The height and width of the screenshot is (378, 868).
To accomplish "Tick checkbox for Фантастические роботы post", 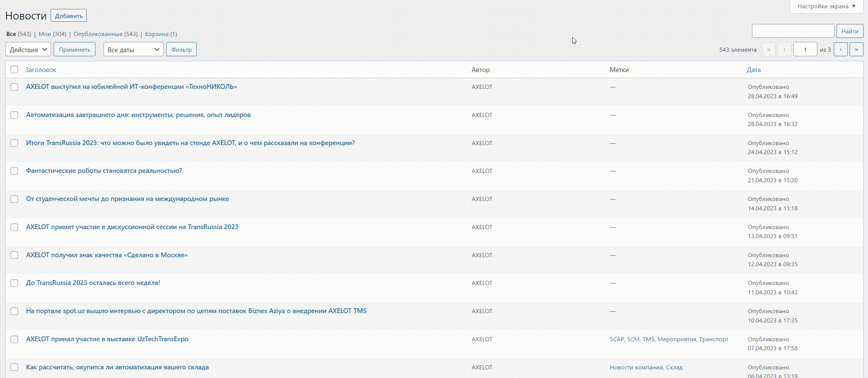I will point(14,171).
